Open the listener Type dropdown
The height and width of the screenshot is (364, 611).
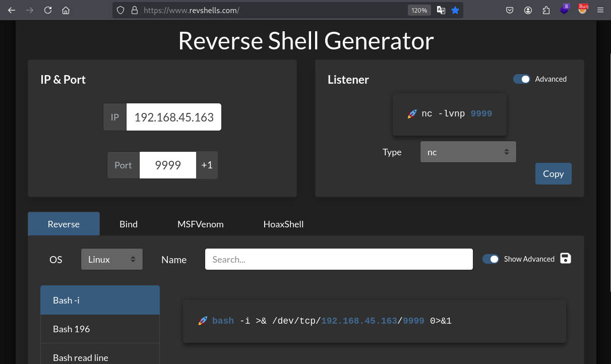(x=468, y=152)
